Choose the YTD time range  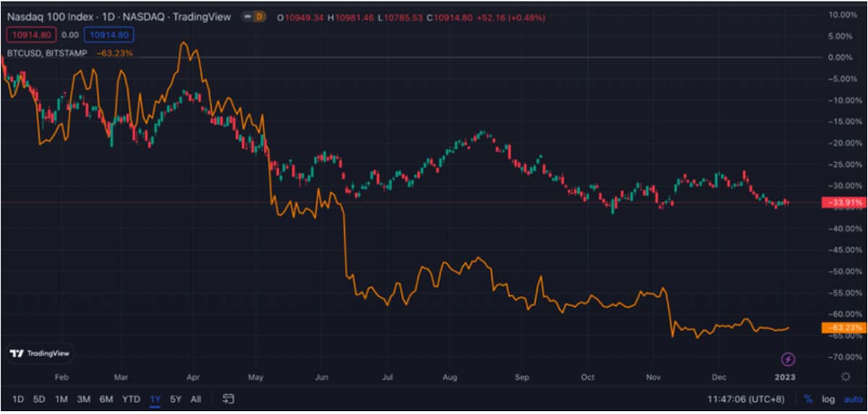click(x=131, y=399)
